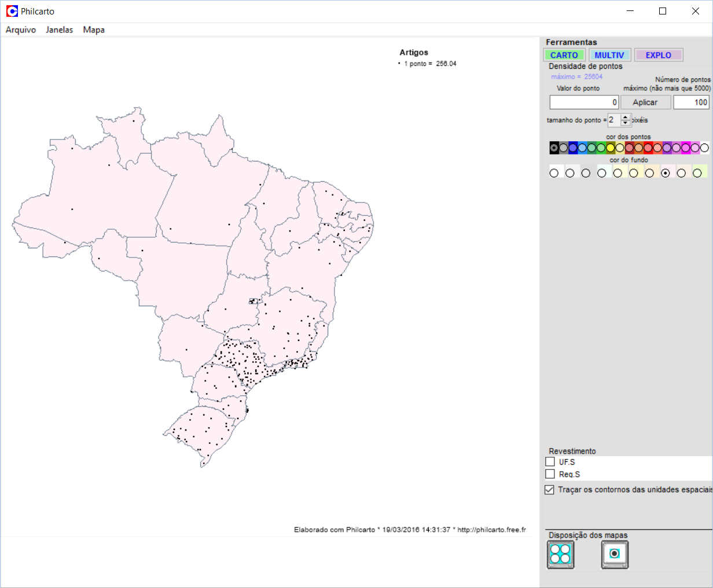This screenshot has width=713, height=588.
Task: Select the four-map layout icon
Action: tap(560, 554)
